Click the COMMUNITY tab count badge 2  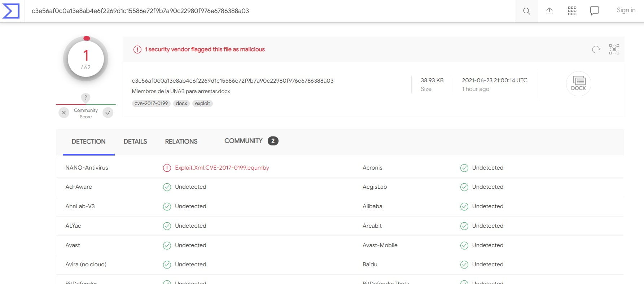(273, 141)
